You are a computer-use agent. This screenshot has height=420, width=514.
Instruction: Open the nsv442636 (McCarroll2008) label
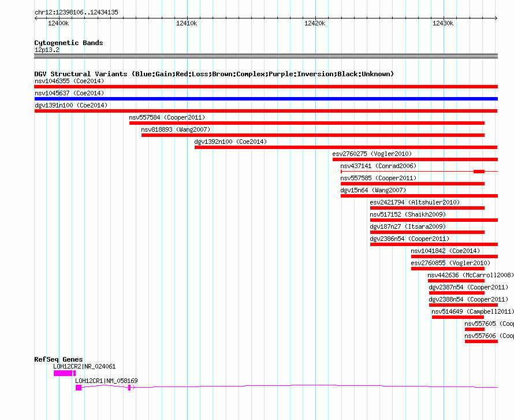pos(471,275)
